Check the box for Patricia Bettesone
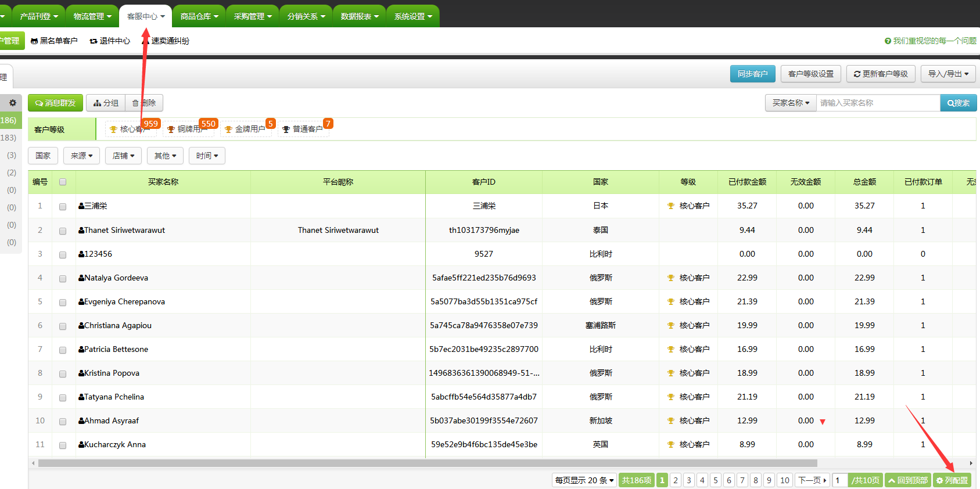 pyautogui.click(x=63, y=350)
